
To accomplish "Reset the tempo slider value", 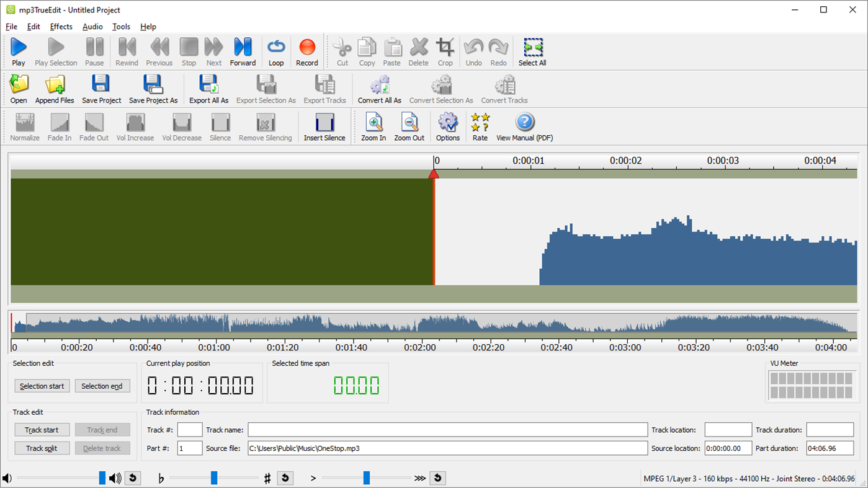I will 437,478.
